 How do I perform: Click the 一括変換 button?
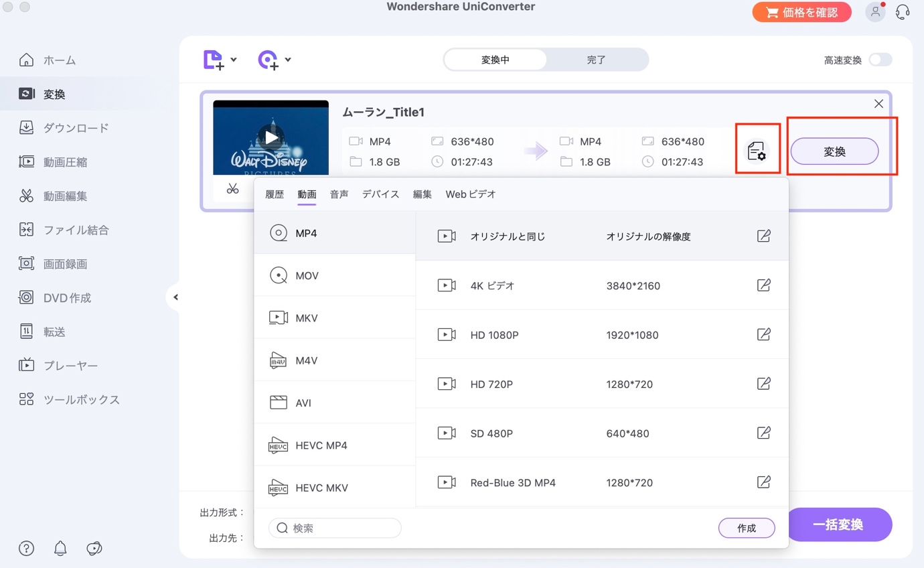click(838, 524)
